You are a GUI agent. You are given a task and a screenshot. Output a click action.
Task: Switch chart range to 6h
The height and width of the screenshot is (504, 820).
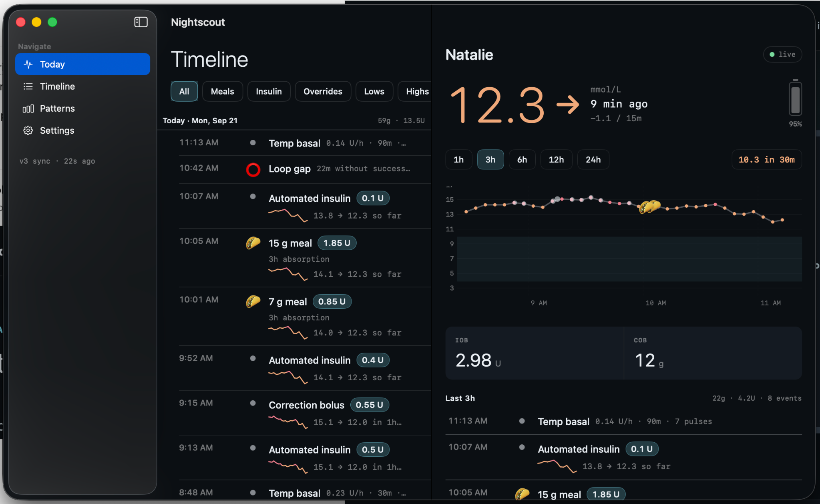(x=522, y=160)
